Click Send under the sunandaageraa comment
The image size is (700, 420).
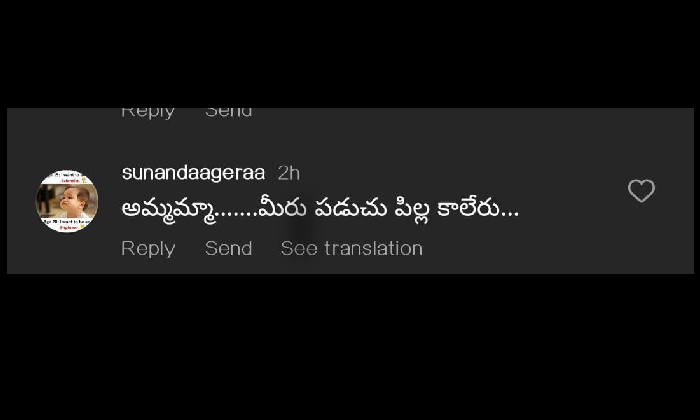click(229, 249)
